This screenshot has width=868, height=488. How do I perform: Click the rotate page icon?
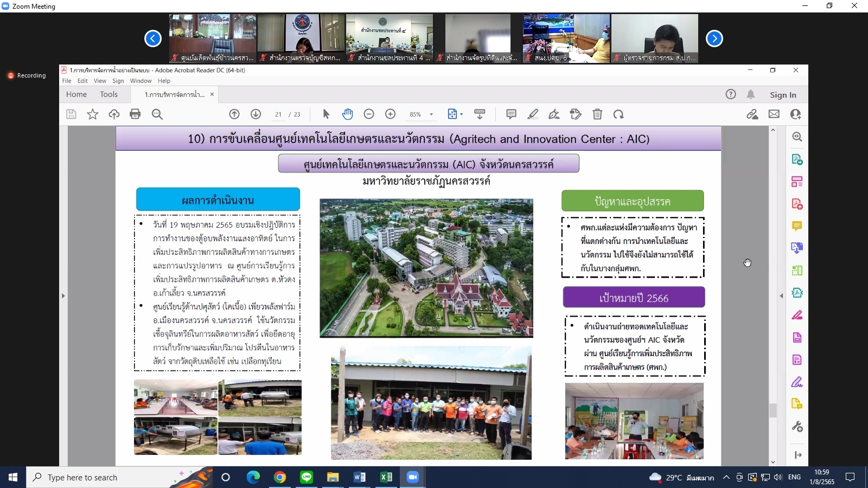pyautogui.click(x=618, y=114)
